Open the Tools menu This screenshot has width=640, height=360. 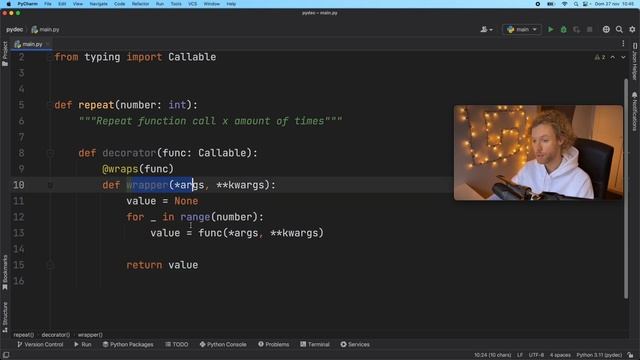(x=176, y=4)
